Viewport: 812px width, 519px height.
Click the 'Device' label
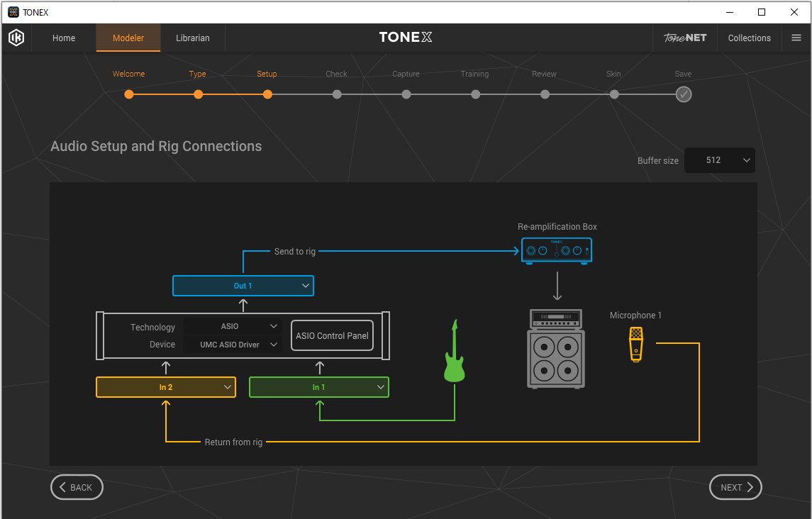(x=162, y=345)
